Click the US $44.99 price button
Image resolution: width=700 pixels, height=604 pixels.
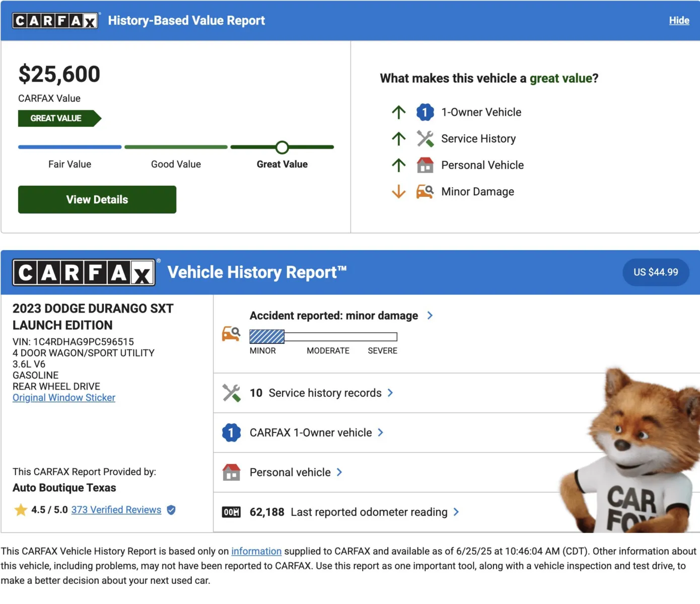pos(655,272)
